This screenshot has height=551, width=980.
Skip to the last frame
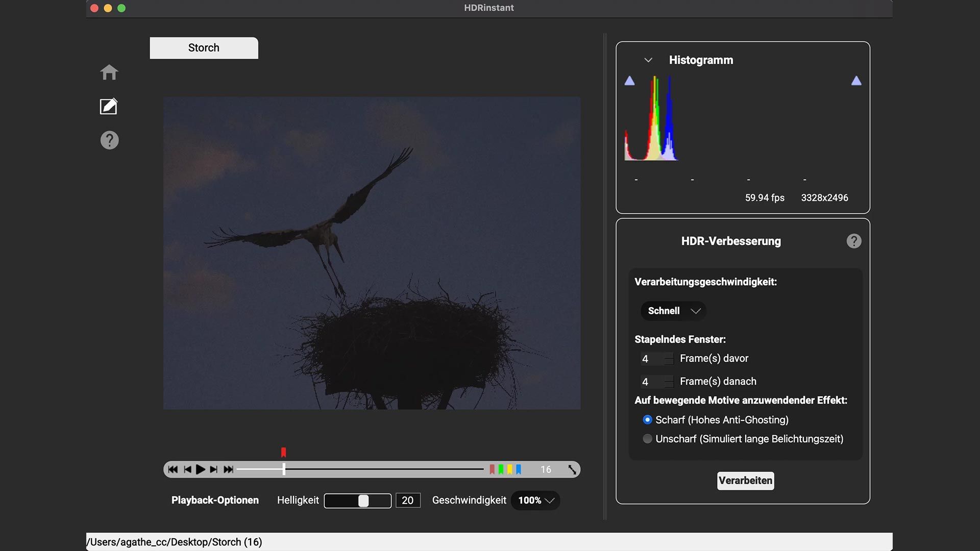[x=228, y=469]
